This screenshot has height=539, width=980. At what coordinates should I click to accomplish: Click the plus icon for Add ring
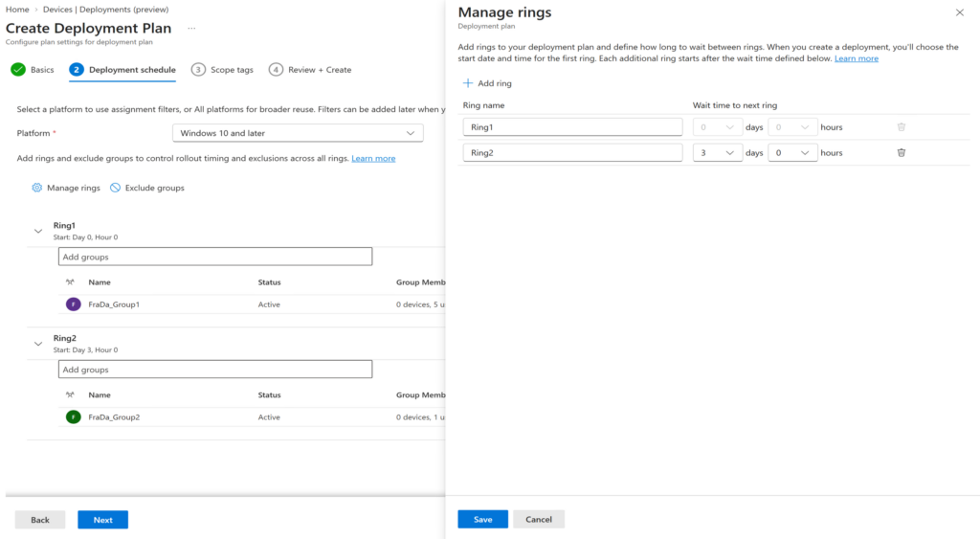click(467, 83)
